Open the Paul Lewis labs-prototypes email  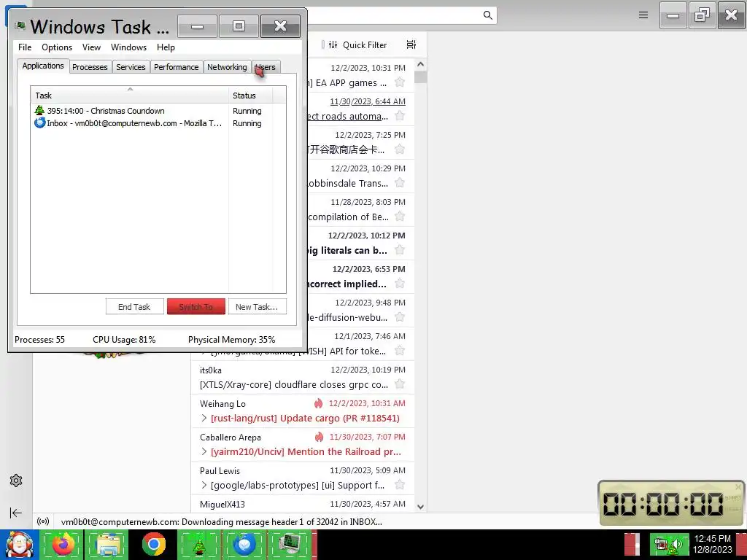point(303,478)
